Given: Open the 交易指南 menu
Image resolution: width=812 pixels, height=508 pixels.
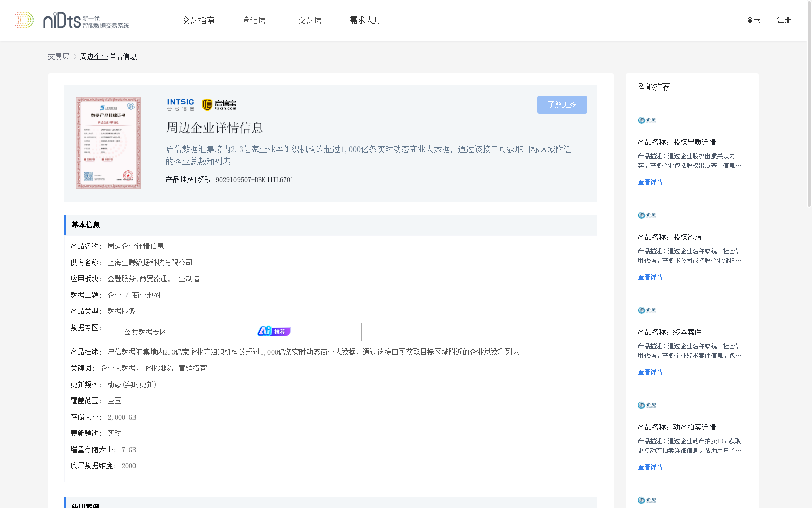Looking at the screenshot, I should tap(198, 20).
